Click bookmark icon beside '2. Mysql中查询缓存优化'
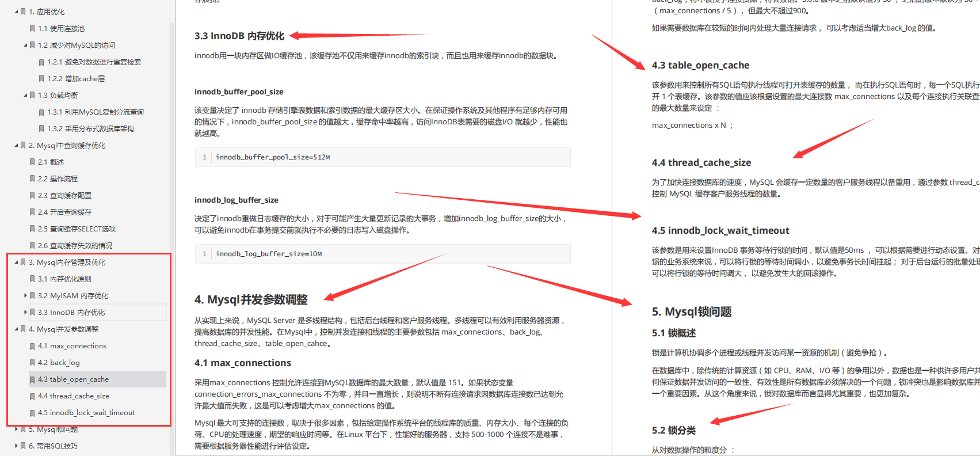Image resolution: width=980 pixels, height=456 pixels. (x=23, y=145)
